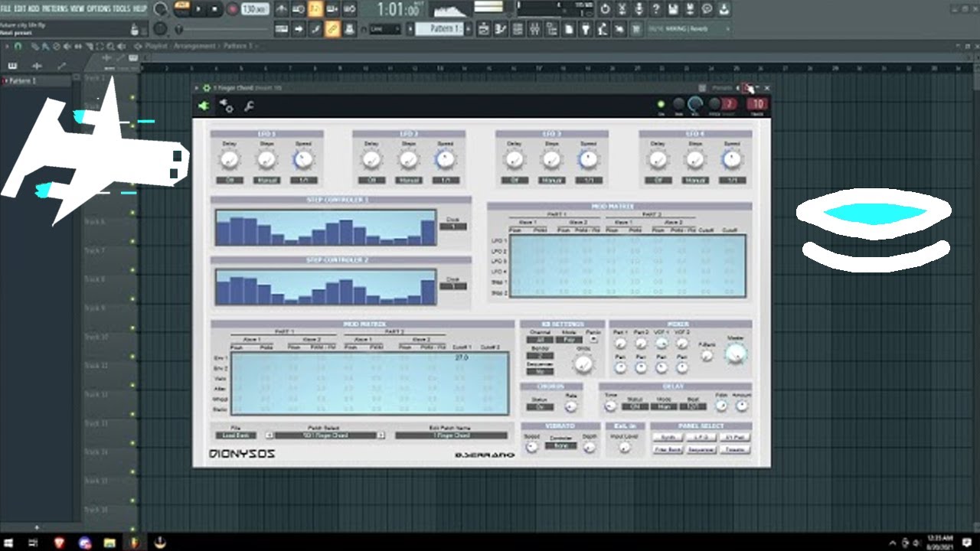Click the download content icon
This screenshot has height=551, width=980.
724,10
